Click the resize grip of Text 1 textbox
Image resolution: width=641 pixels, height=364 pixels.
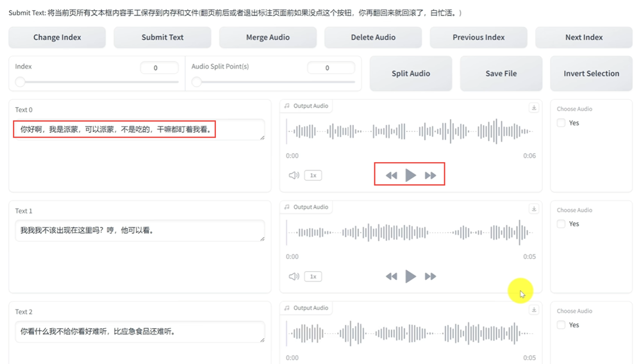[262, 238]
